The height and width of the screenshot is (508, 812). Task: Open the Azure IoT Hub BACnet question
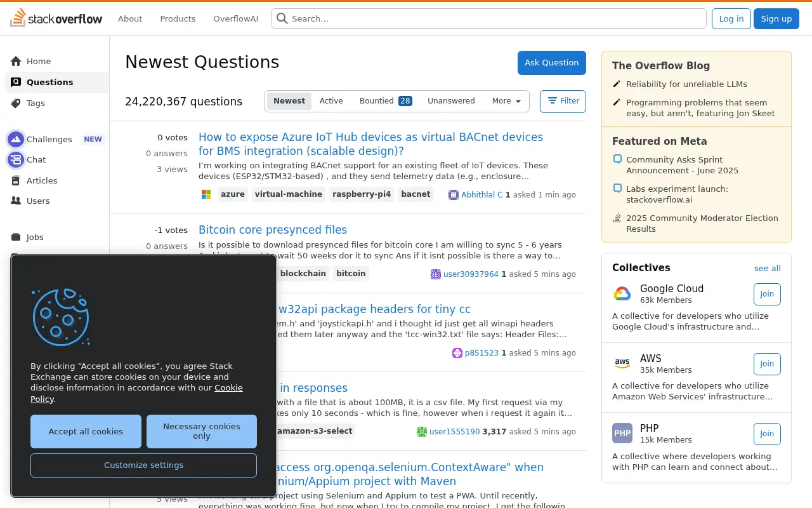[x=370, y=144]
